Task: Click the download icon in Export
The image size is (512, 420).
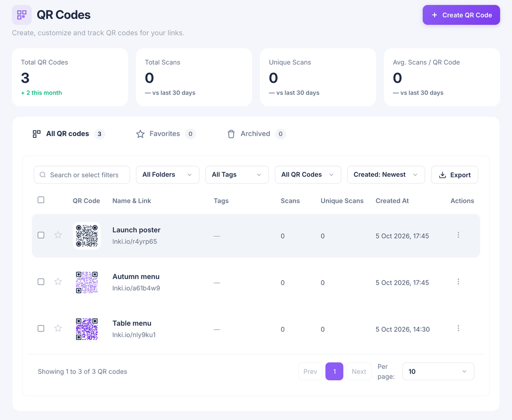Action: coord(443,175)
